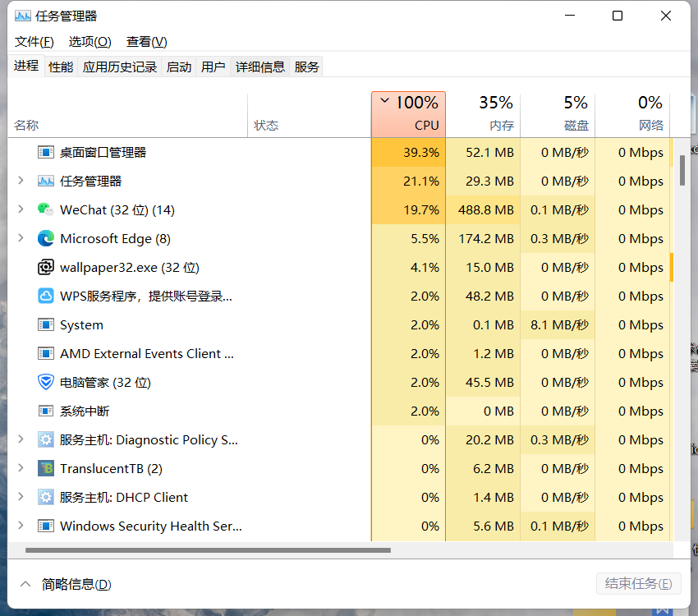Select the 桌面窗口管理器 39.3% CPU cell
This screenshot has width=698, height=616.
pyautogui.click(x=409, y=152)
